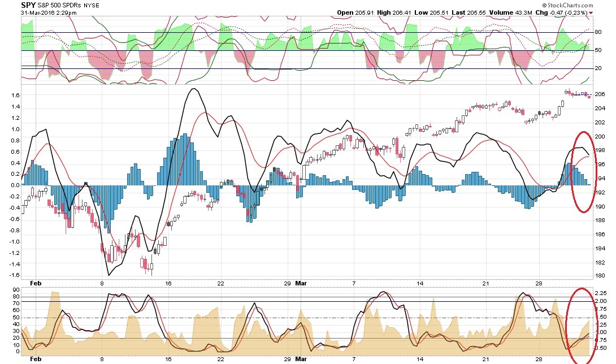Click the -0.8 label on the MACD axis
Viewport: 616px width, 364px height.
[x=15, y=231]
